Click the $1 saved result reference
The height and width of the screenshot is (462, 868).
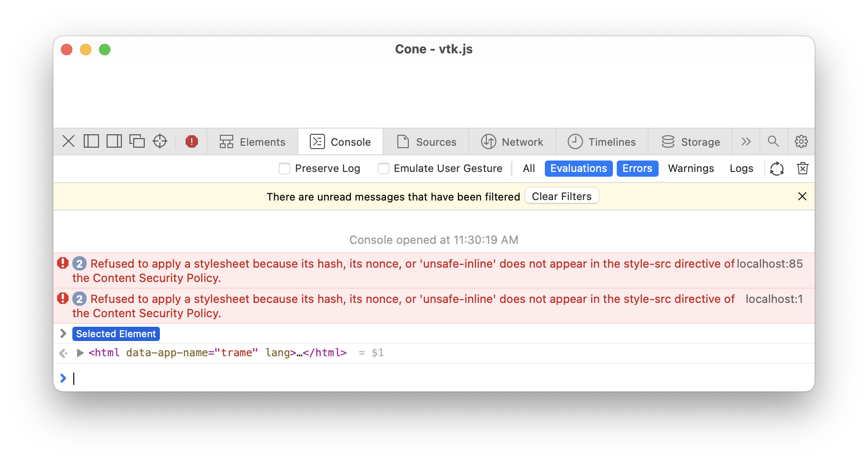coord(378,353)
